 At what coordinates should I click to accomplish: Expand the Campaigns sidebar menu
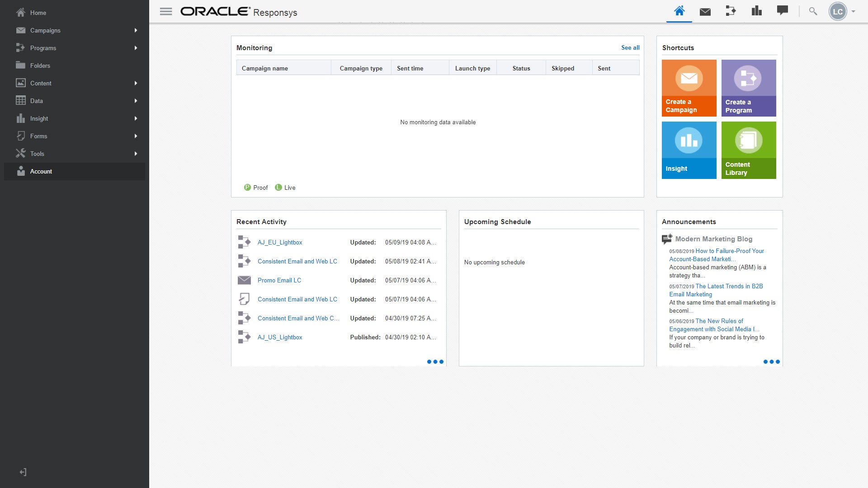45,30
